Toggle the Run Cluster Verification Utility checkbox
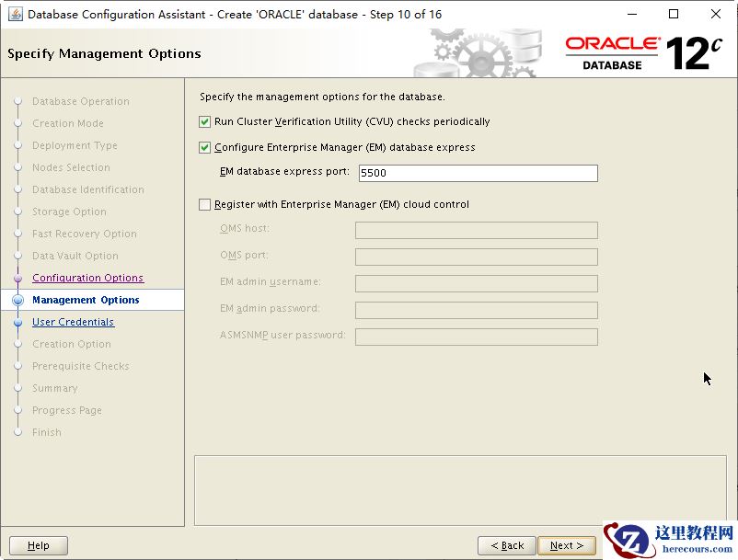Viewport: 738px width, 560px height. point(204,121)
